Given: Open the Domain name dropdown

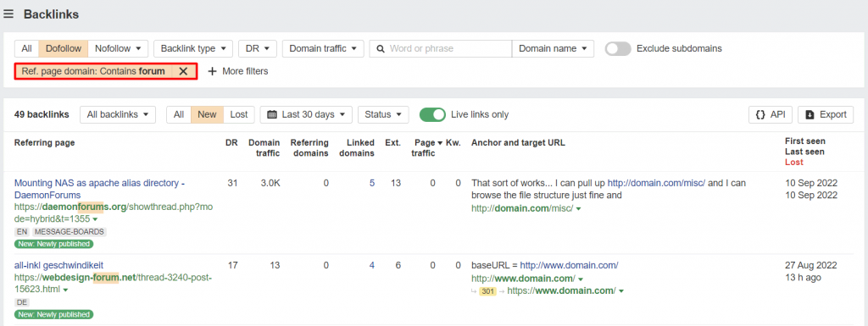Looking at the screenshot, I should pyautogui.click(x=553, y=48).
